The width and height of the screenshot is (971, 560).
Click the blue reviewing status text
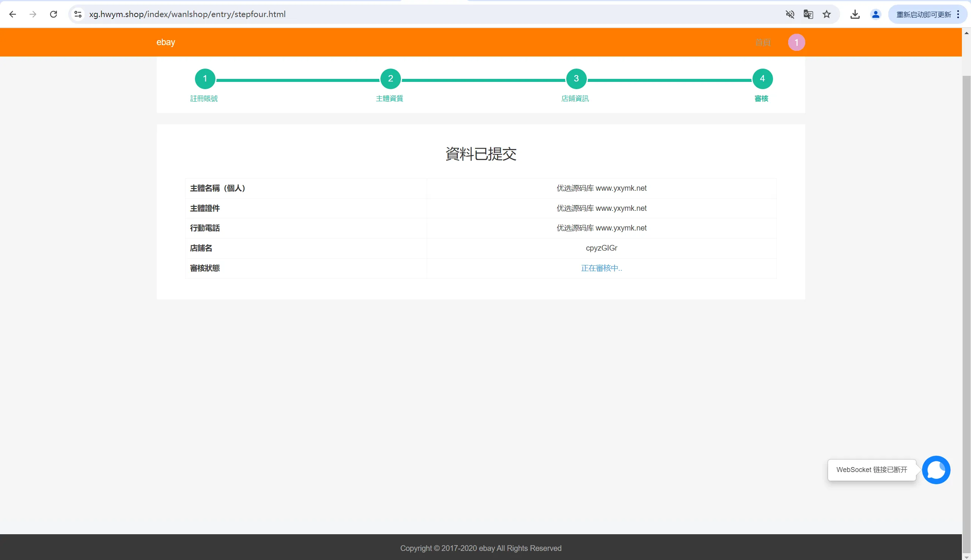[601, 268]
